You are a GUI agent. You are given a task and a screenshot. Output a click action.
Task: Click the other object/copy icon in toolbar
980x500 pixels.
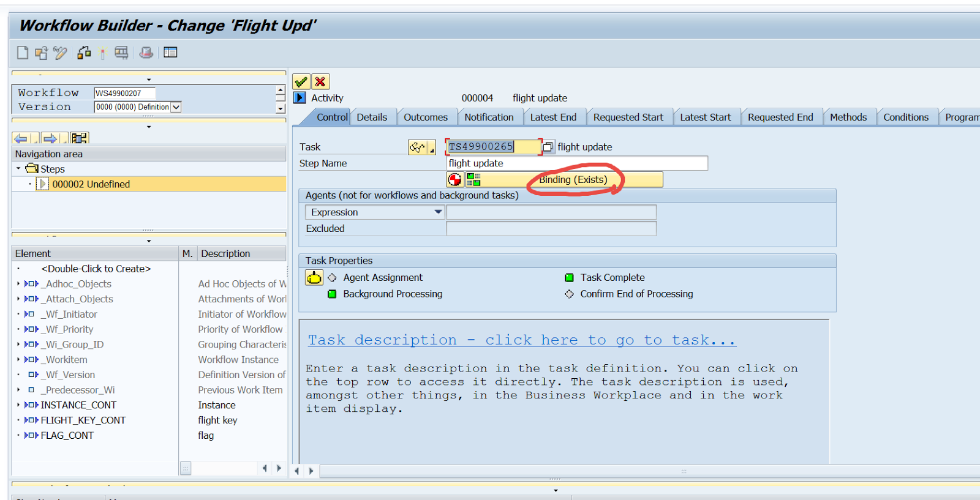[x=41, y=53]
